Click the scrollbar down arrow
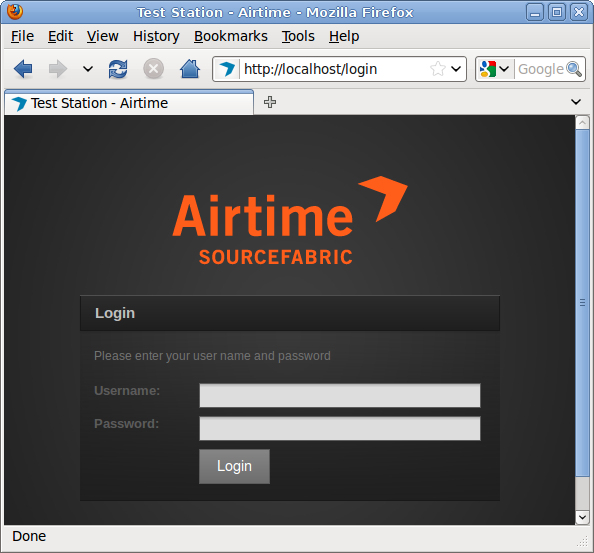 (582, 517)
